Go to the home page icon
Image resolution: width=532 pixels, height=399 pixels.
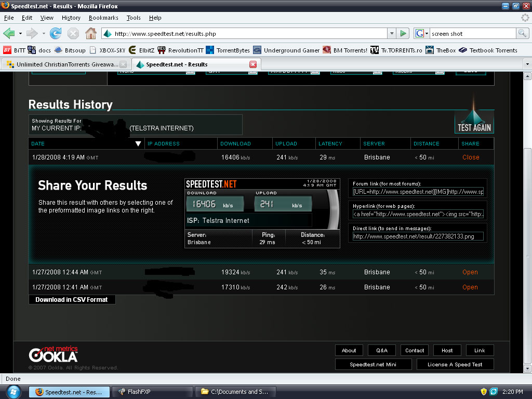90,33
